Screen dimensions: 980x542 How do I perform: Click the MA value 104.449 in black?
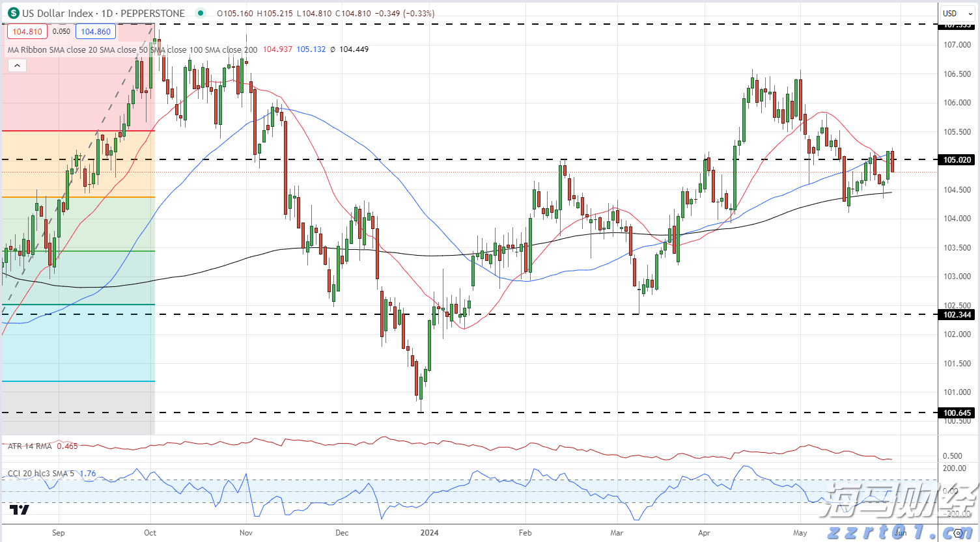pyautogui.click(x=354, y=49)
